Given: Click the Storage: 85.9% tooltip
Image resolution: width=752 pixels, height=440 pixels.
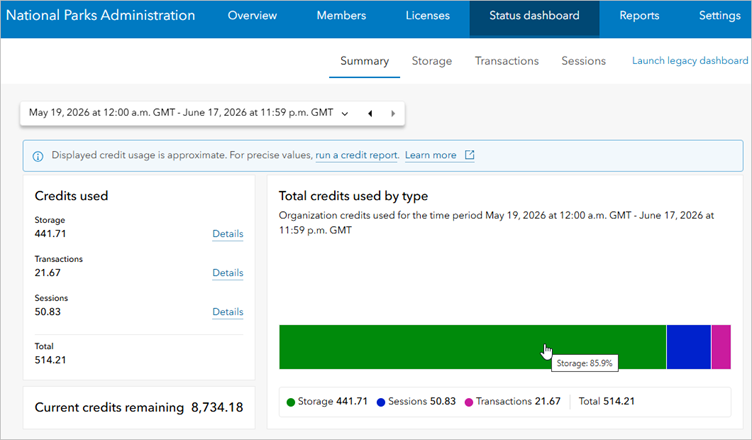Looking at the screenshot, I should click(x=585, y=363).
